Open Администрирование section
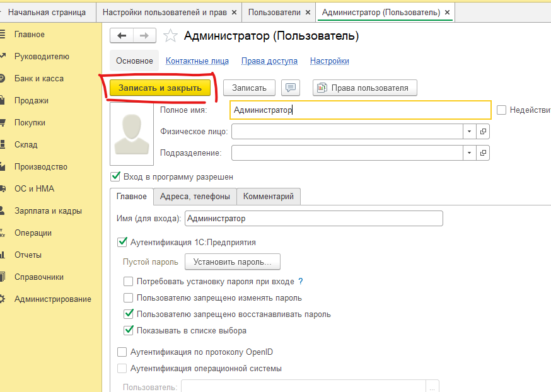 tap(53, 299)
